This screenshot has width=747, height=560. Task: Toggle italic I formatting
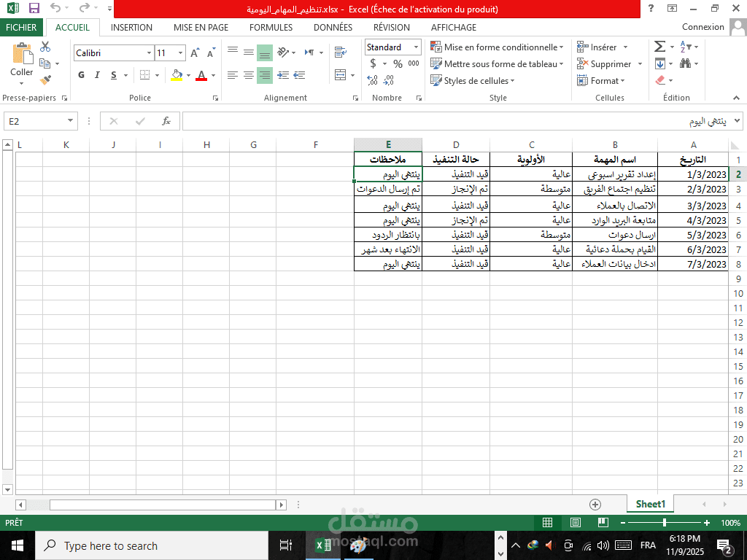[x=97, y=75]
